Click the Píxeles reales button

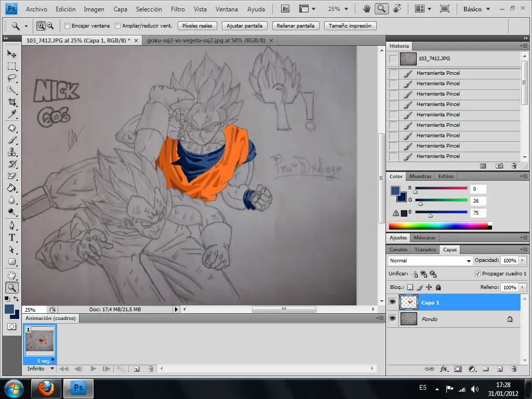(x=197, y=26)
